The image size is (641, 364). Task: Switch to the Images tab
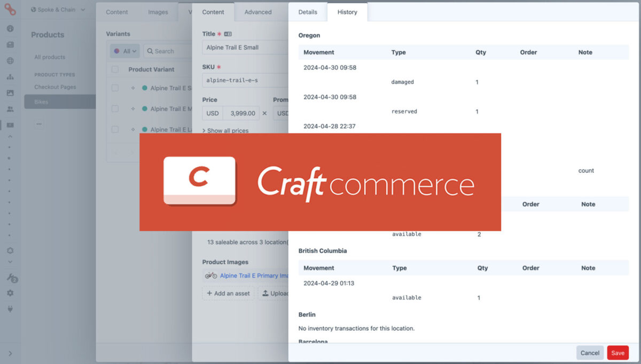[x=158, y=12]
